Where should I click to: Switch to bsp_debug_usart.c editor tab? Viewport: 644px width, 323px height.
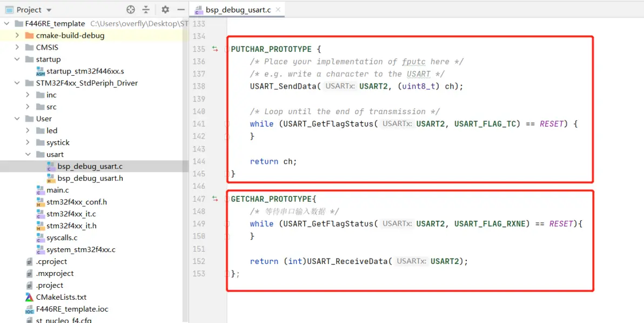tap(238, 10)
